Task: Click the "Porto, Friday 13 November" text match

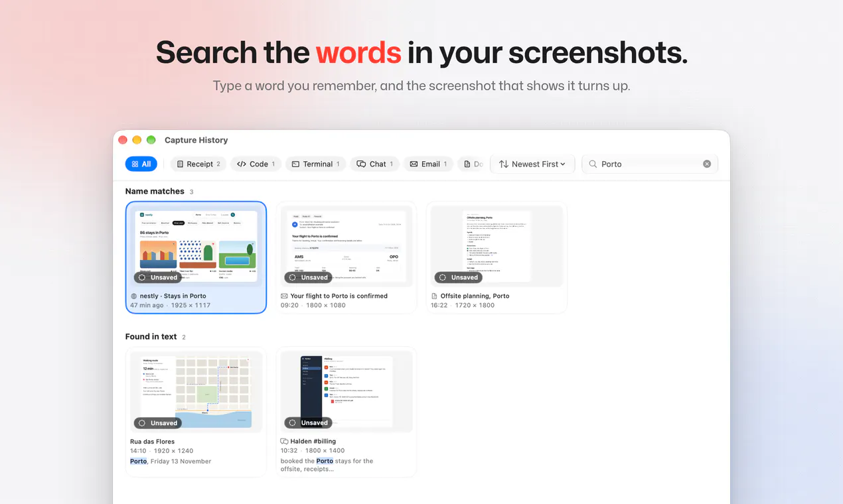Action: (x=171, y=461)
